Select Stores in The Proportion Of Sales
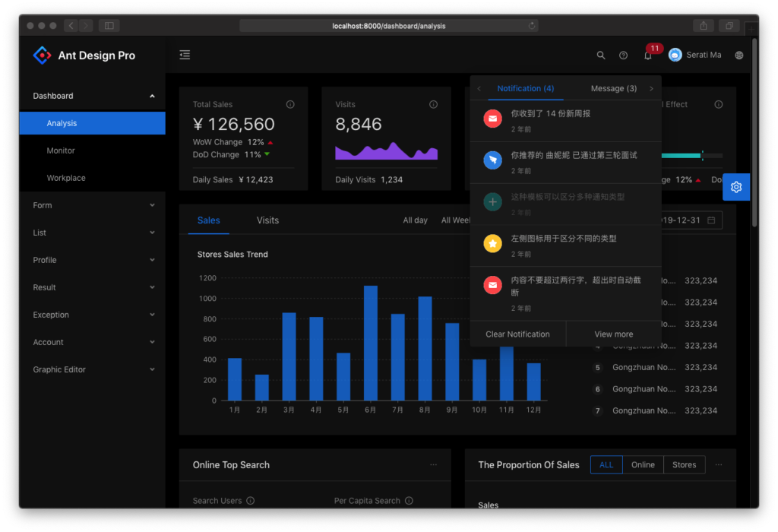The height and width of the screenshot is (532, 778). [683, 464]
